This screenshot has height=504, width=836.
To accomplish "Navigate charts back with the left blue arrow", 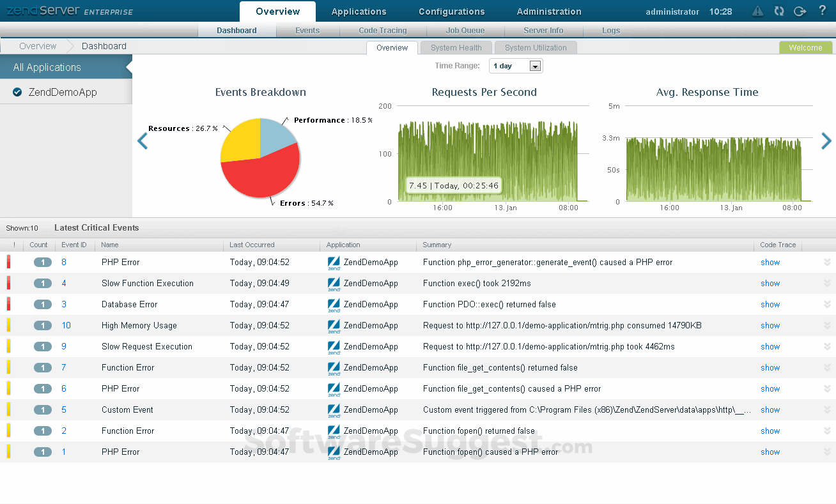I will (x=142, y=141).
